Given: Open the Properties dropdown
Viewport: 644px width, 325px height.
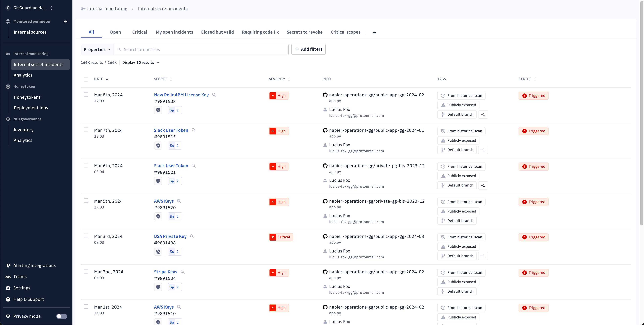Looking at the screenshot, I should pyautogui.click(x=97, y=50).
